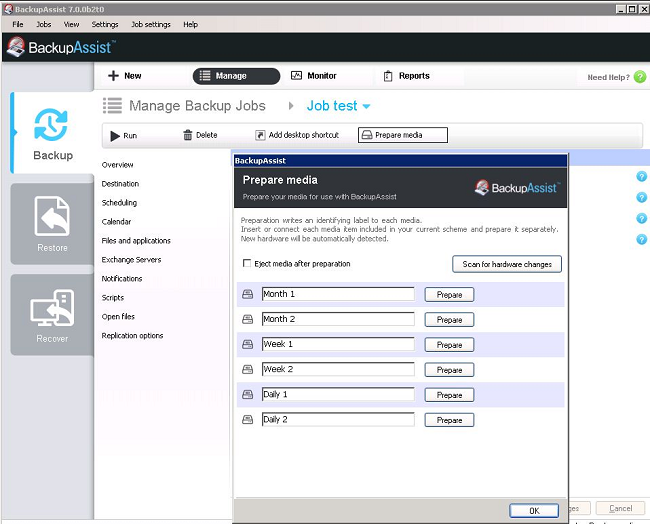Open the Backup section in sidebar
The image size is (650, 524).
click(x=53, y=133)
